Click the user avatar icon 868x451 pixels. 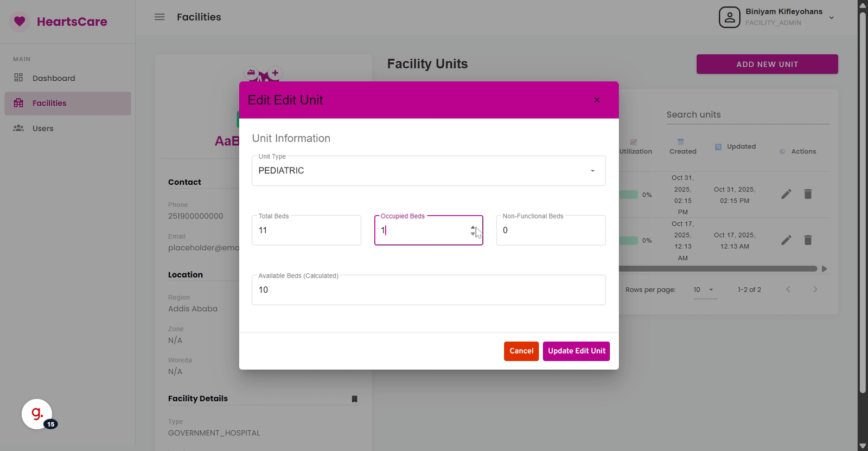pos(729,17)
